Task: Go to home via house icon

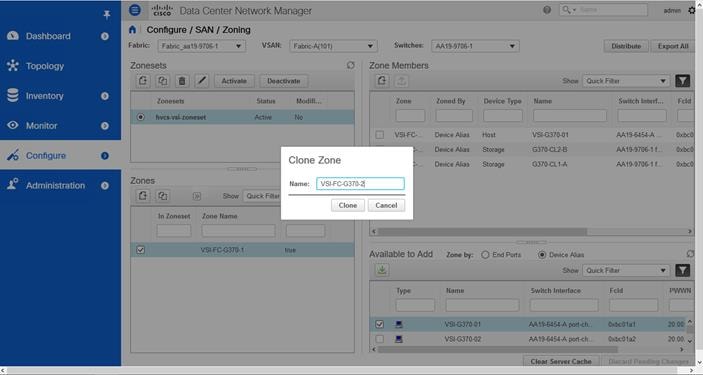Action: click(132, 30)
